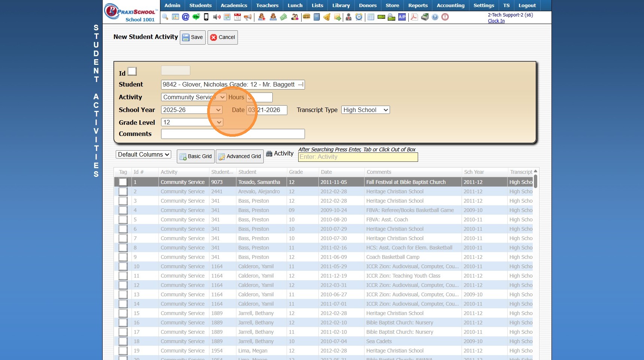The height and width of the screenshot is (360, 644).
Task: Open the PDF document toolbar icon
Action: coord(414,17)
